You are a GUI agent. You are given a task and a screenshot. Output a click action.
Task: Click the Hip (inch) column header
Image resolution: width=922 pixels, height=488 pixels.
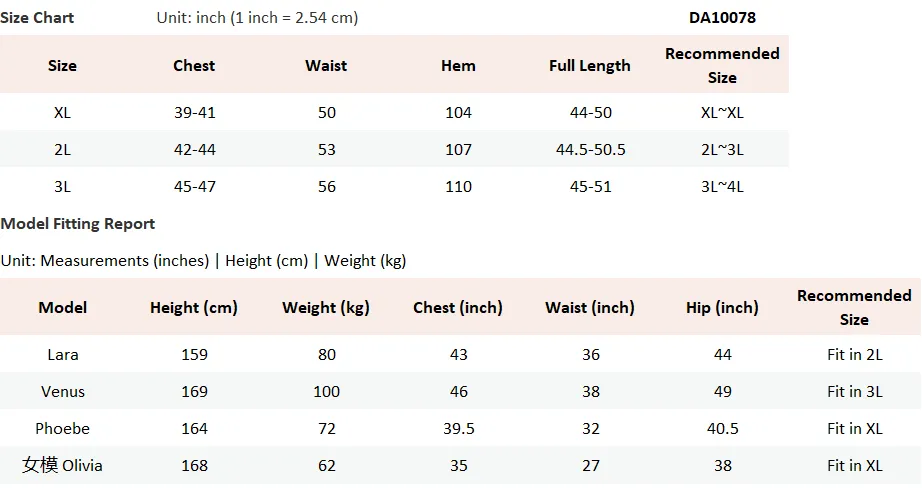click(722, 307)
